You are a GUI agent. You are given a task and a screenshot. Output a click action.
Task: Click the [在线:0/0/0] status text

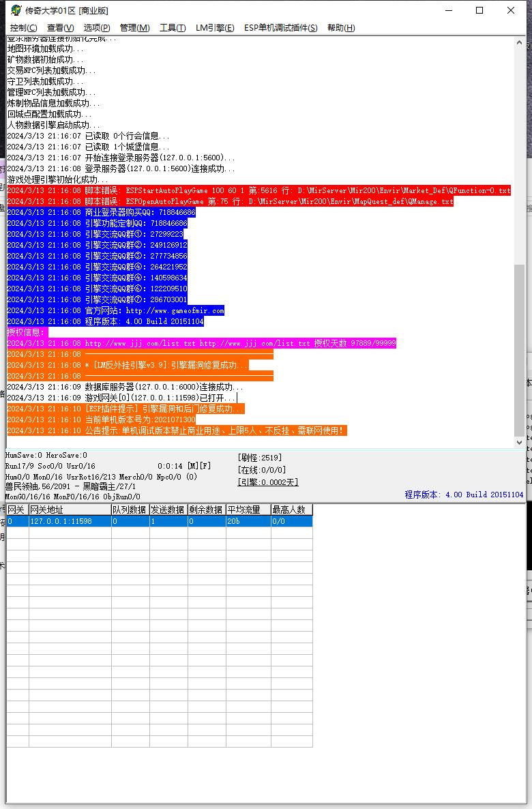click(x=262, y=470)
